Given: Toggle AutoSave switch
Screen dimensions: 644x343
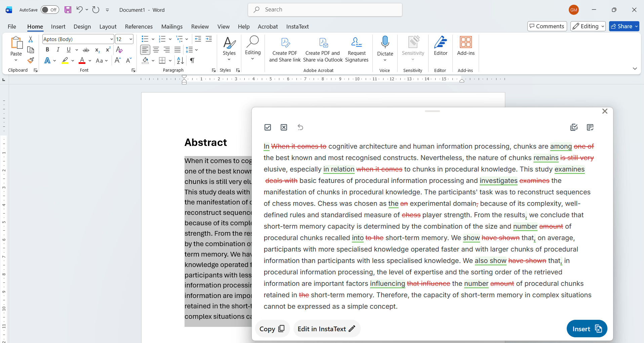Looking at the screenshot, I should pyautogui.click(x=50, y=10).
